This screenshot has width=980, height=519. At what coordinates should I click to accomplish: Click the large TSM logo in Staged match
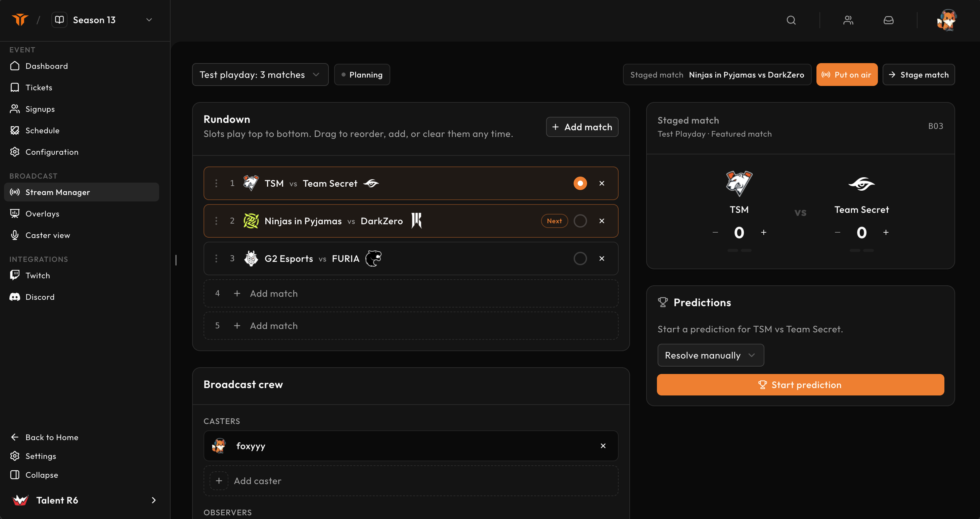pyautogui.click(x=739, y=184)
